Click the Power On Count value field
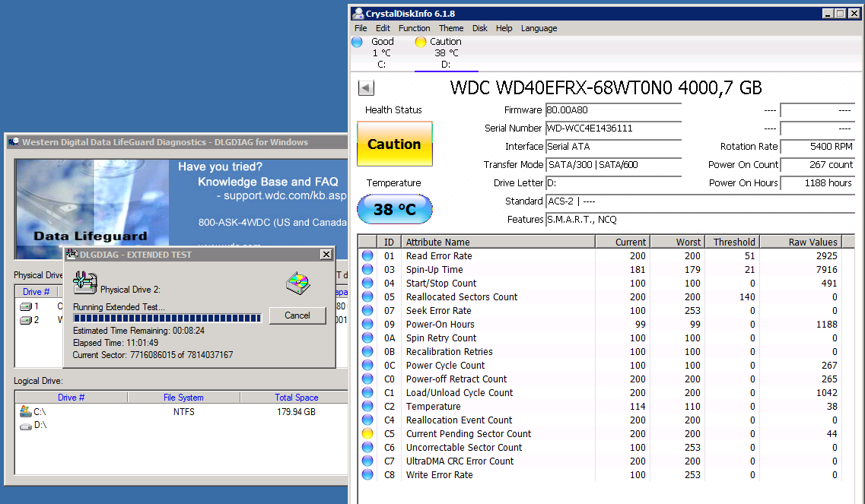This screenshot has width=865, height=504. 818,165
